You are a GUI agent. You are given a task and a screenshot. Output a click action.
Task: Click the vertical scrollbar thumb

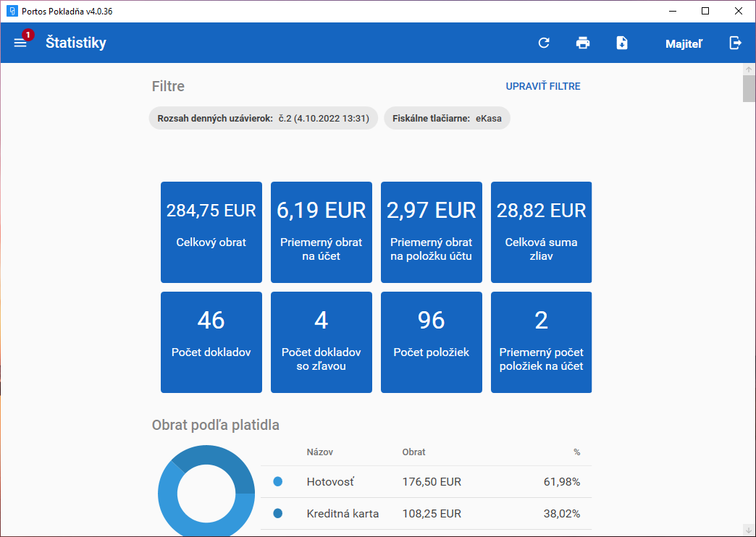pyautogui.click(x=749, y=89)
